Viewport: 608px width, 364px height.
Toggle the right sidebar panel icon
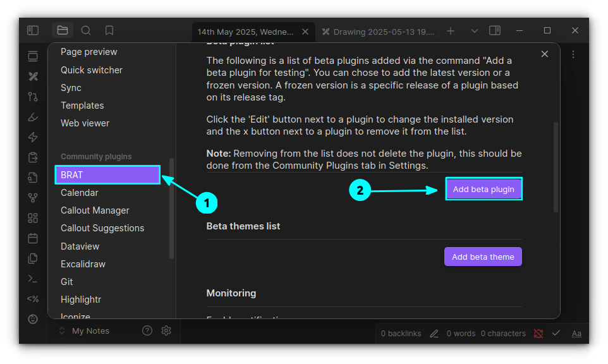pyautogui.click(x=495, y=30)
